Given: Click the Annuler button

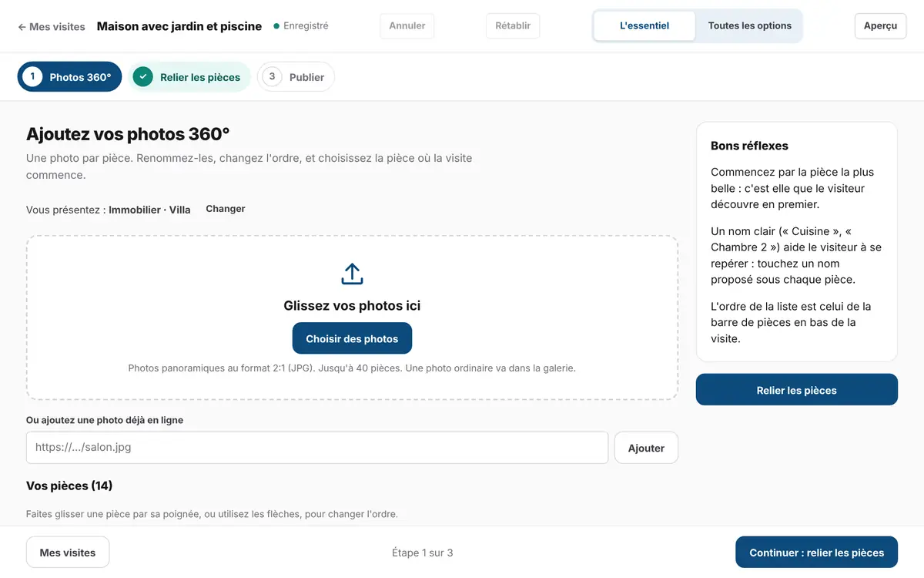Looking at the screenshot, I should (407, 25).
